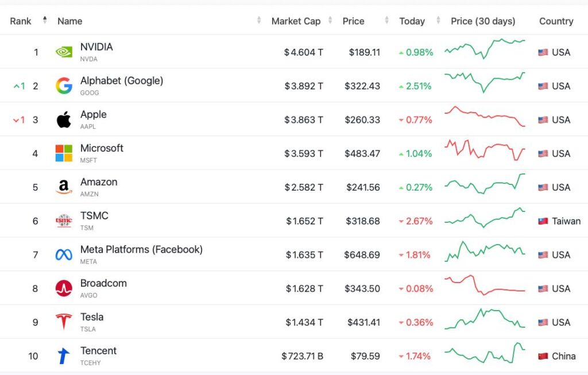Click the Meta Platforms logo icon
This screenshot has height=375, width=588.
[64, 255]
